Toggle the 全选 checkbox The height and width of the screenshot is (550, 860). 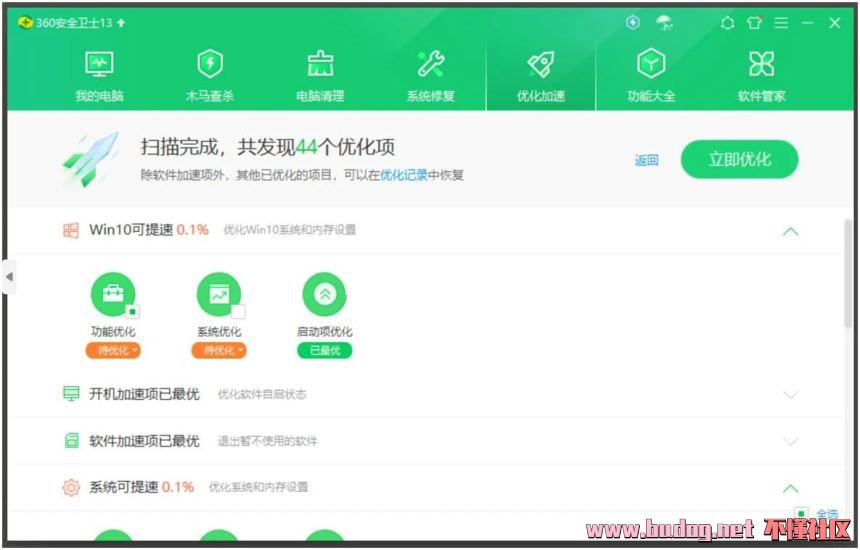click(x=801, y=514)
